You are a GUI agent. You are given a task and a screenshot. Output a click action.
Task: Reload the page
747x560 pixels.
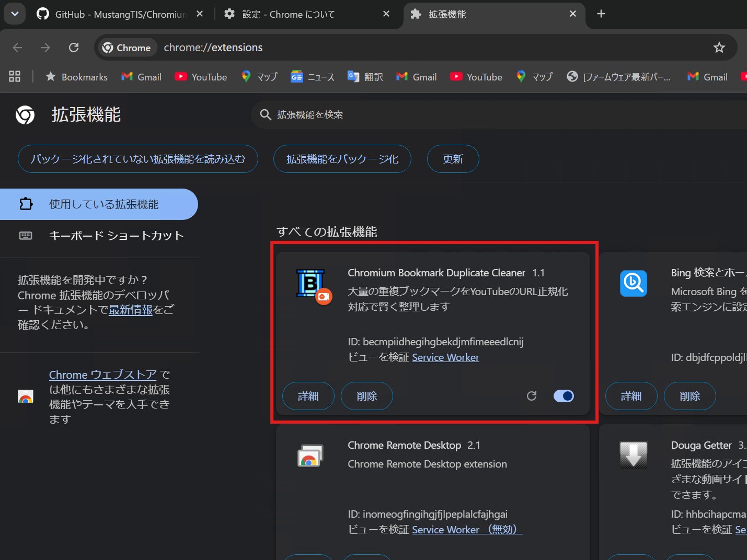74,48
